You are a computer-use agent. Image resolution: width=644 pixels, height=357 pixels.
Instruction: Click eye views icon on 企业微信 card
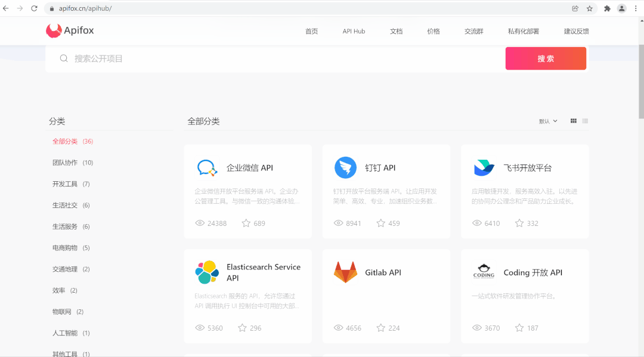pyautogui.click(x=200, y=223)
